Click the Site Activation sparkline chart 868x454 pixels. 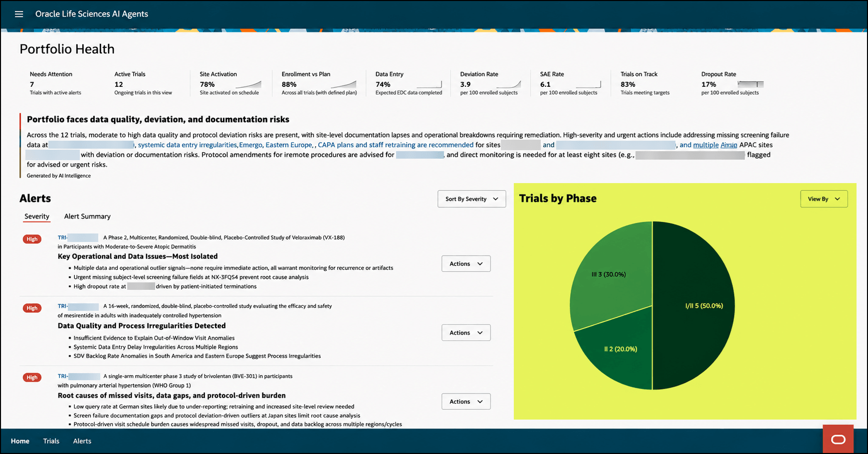click(x=248, y=84)
